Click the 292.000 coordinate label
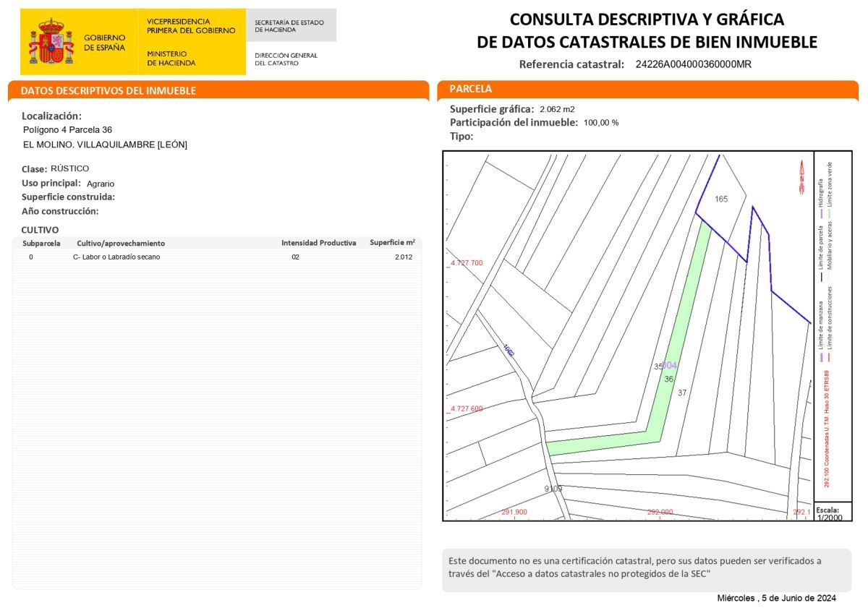868x613 pixels. click(660, 513)
